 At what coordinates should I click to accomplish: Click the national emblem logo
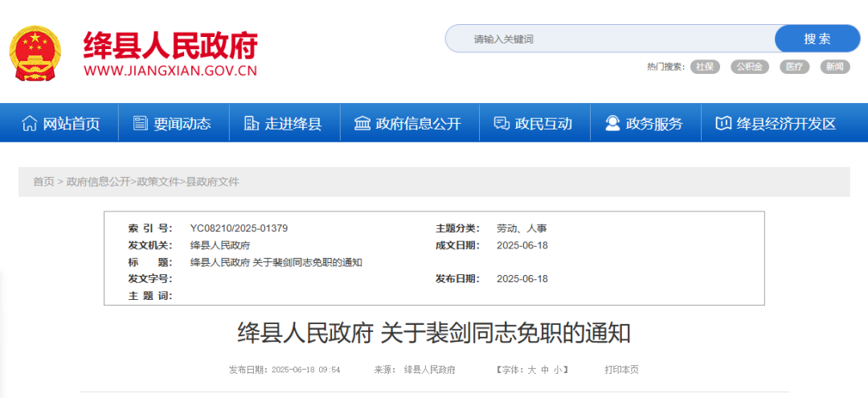coord(35,53)
